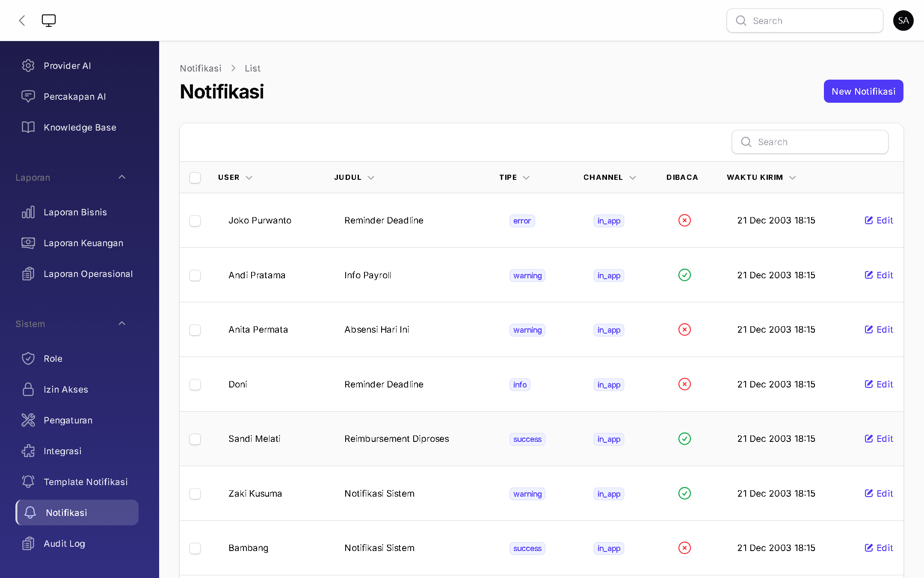Toggle the select-all checkbox in table header
Screen dimensions: 924x578
coord(195,178)
